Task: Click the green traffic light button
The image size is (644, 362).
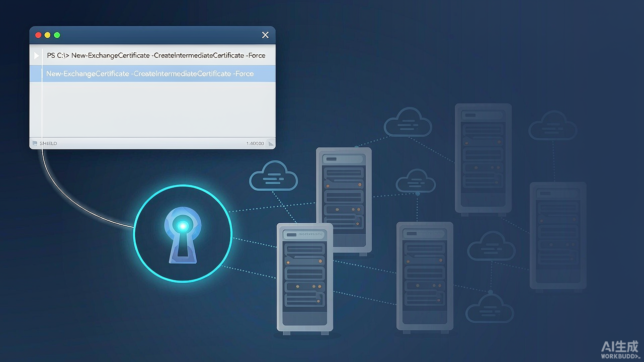Action: [x=57, y=35]
